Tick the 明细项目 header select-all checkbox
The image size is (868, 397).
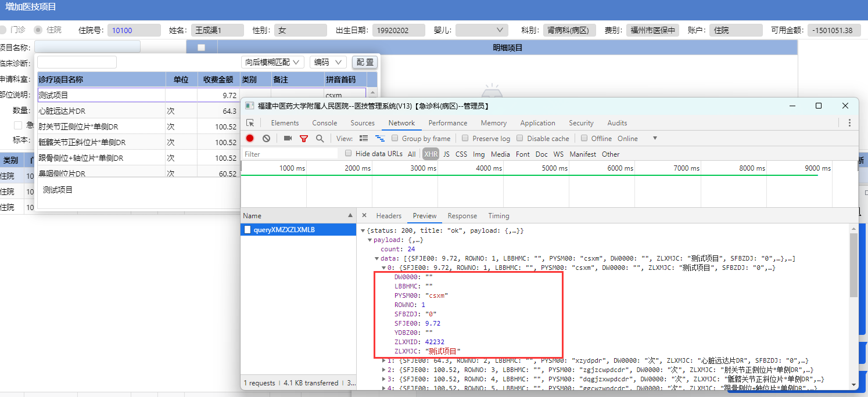point(201,48)
